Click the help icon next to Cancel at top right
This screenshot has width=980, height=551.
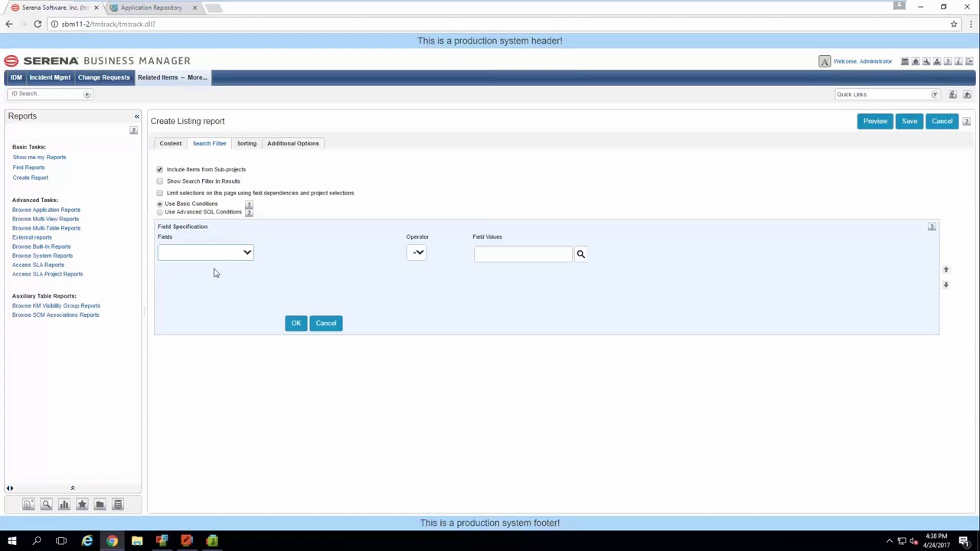coord(966,122)
